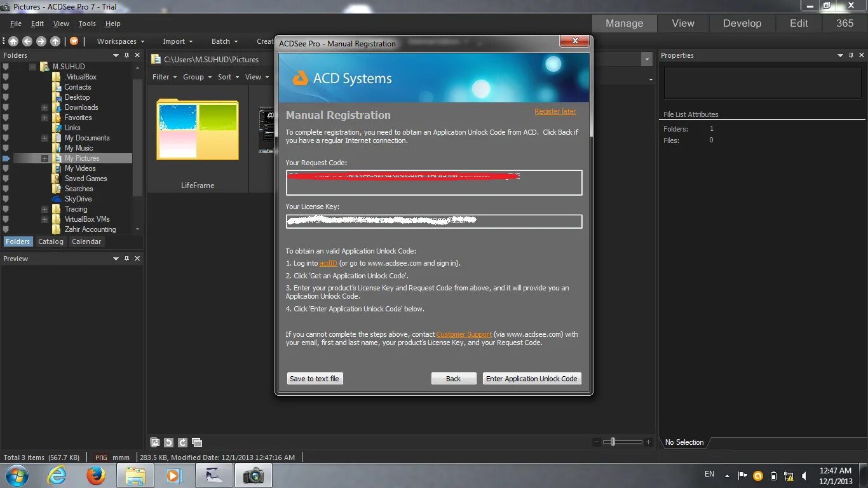This screenshot has width=868, height=488.
Task: Navigate forward with the right arrow icon
Action: pyautogui.click(x=41, y=41)
